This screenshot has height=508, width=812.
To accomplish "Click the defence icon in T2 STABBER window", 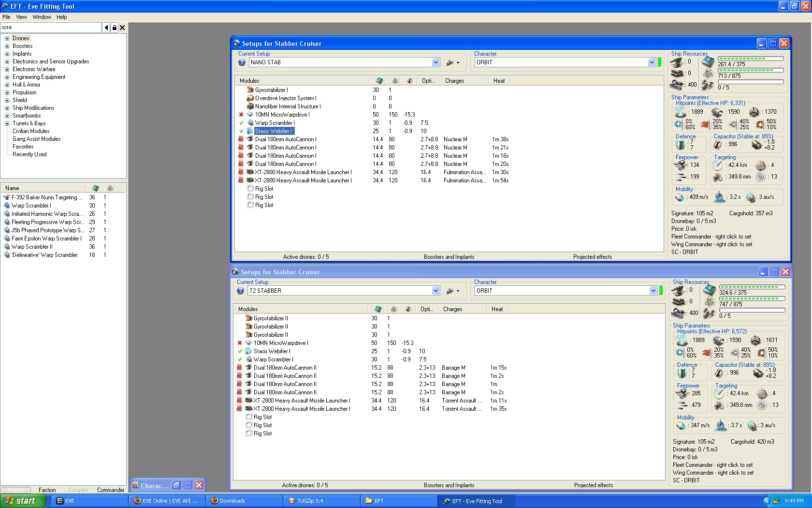I will (682, 373).
